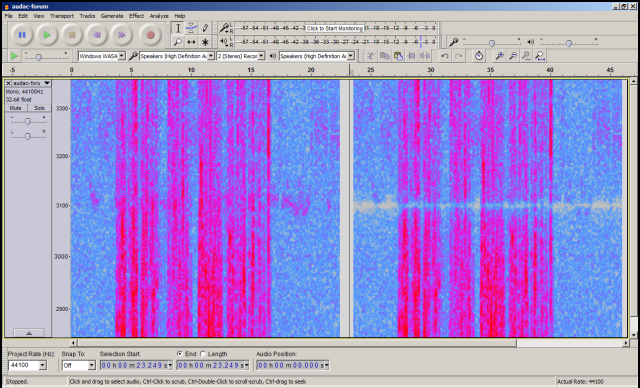Select the Length radio button
The height and width of the screenshot is (388, 640).
click(x=203, y=354)
